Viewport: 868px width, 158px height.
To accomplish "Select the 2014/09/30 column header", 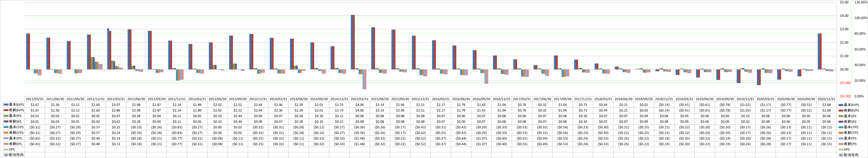I will (x=319, y=99).
